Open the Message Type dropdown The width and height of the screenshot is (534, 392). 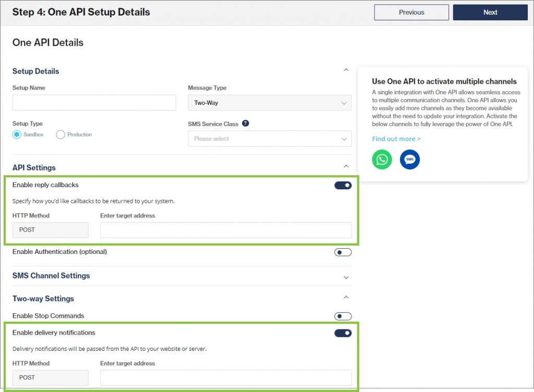click(x=269, y=103)
